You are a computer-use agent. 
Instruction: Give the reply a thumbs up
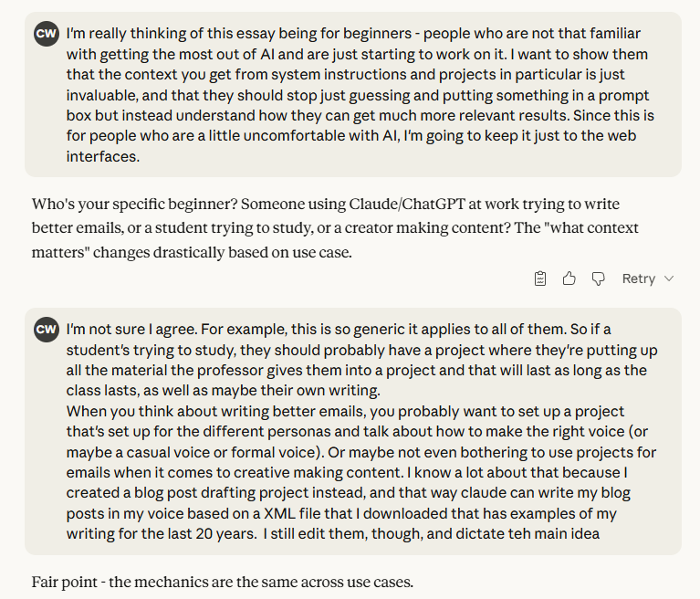569,278
